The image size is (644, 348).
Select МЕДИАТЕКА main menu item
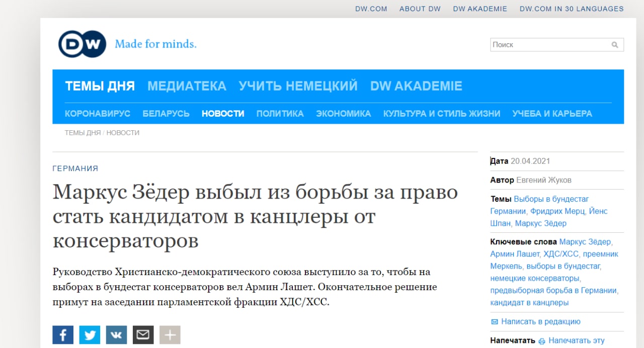[187, 86]
